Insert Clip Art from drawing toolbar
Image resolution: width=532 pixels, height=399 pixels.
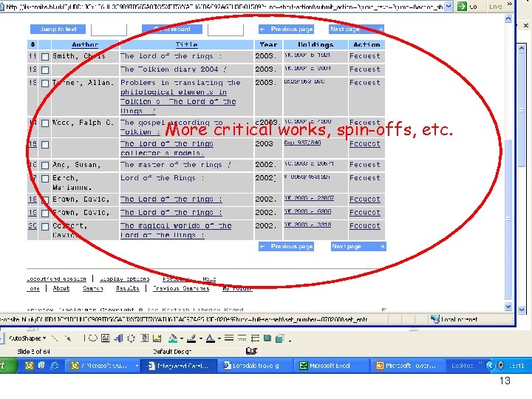(144, 338)
